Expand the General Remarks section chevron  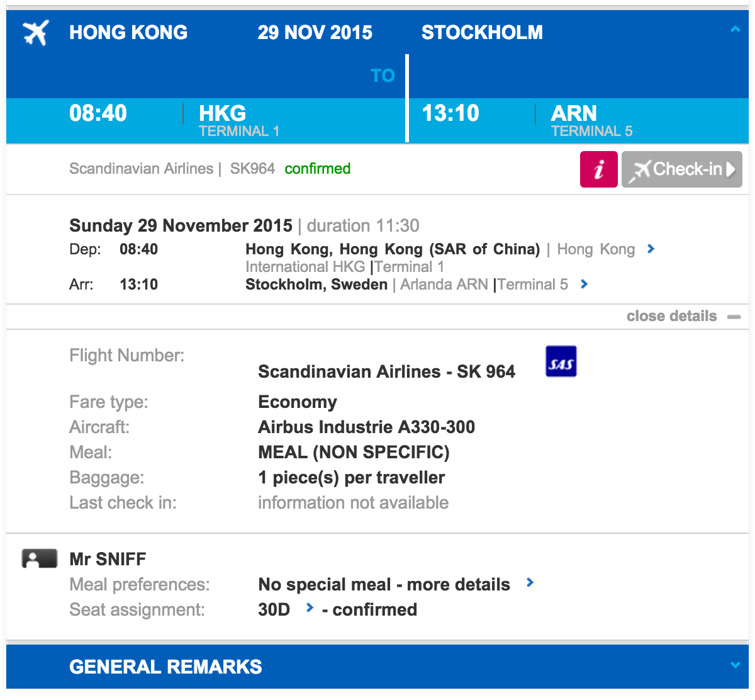pyautogui.click(x=735, y=665)
